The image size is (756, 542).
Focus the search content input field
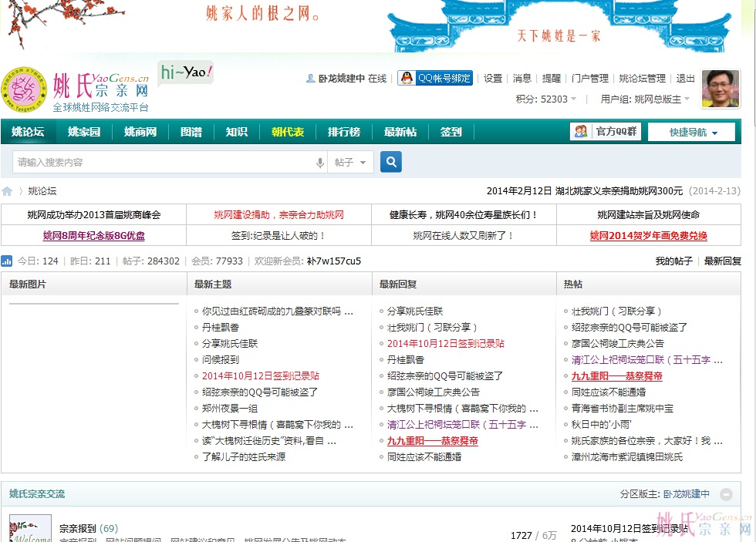tap(164, 163)
